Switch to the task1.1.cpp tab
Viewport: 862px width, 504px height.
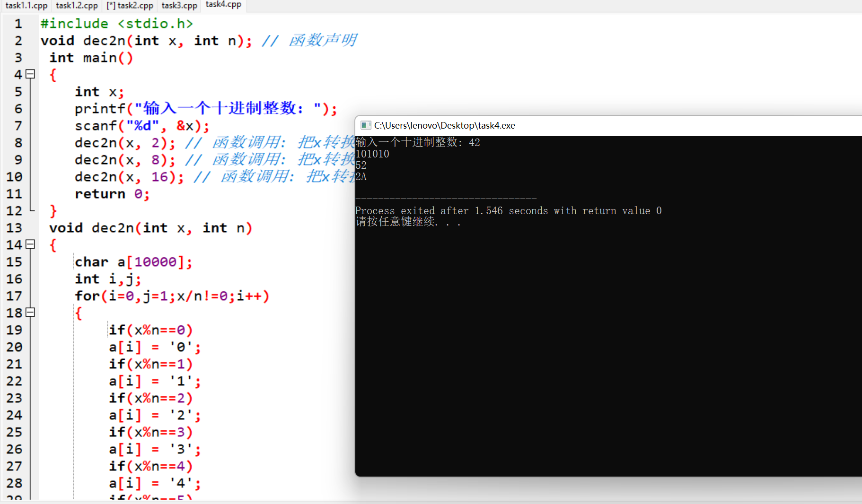click(x=26, y=5)
